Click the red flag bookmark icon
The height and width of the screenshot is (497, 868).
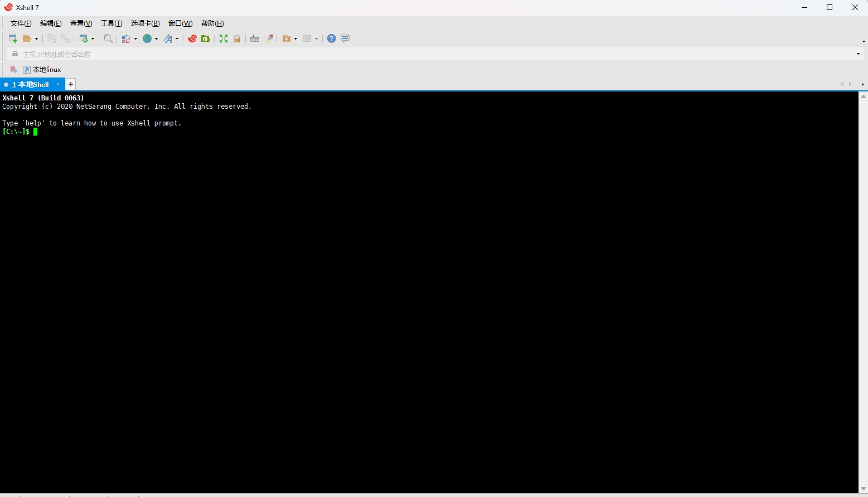point(14,70)
